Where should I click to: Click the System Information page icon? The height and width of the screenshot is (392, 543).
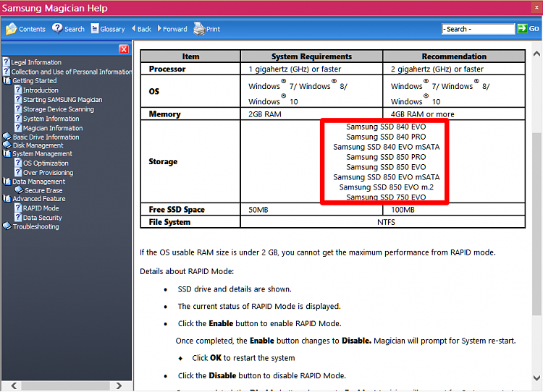click(18, 119)
